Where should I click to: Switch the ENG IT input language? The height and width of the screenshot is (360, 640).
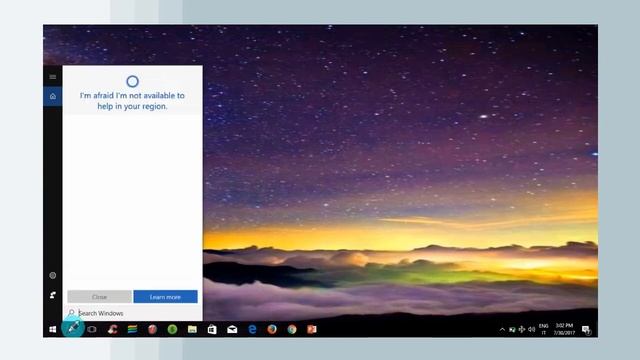[544, 329]
